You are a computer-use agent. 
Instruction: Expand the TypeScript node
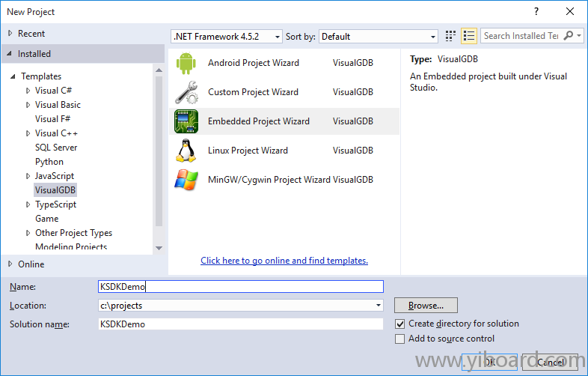pyautogui.click(x=28, y=204)
